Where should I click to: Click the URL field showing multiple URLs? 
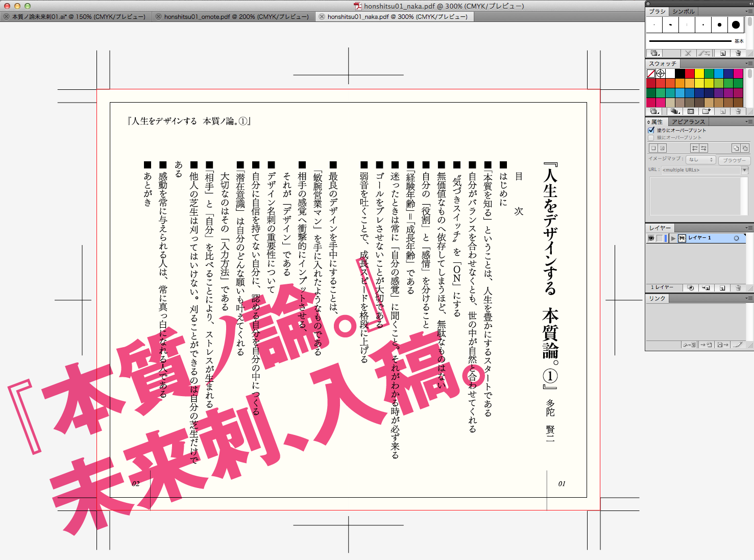point(701,170)
